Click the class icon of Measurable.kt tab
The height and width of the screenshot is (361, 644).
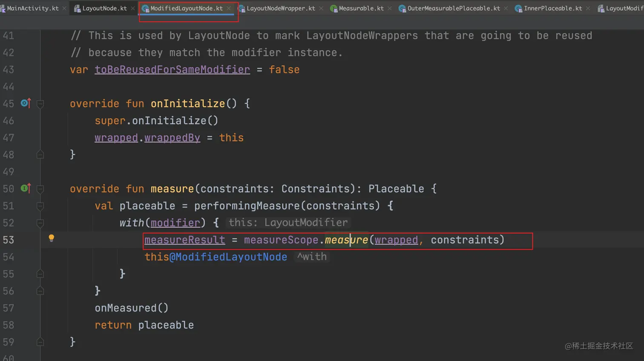334,8
